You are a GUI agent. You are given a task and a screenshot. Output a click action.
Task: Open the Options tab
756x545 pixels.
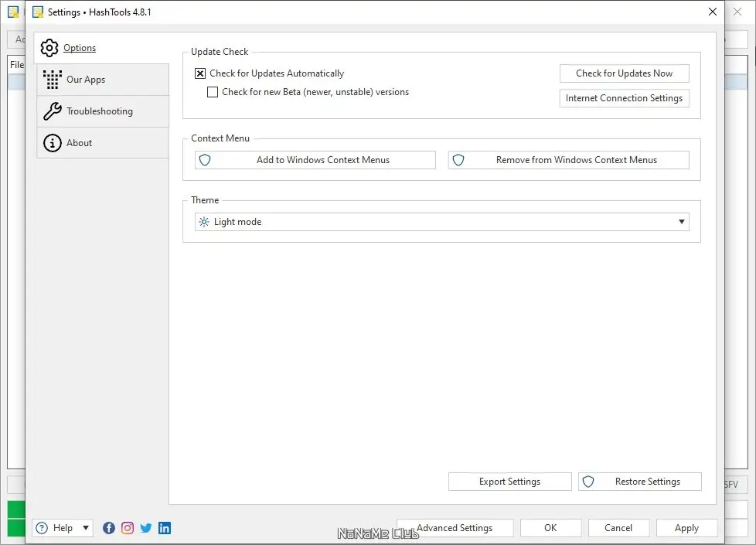(102, 48)
